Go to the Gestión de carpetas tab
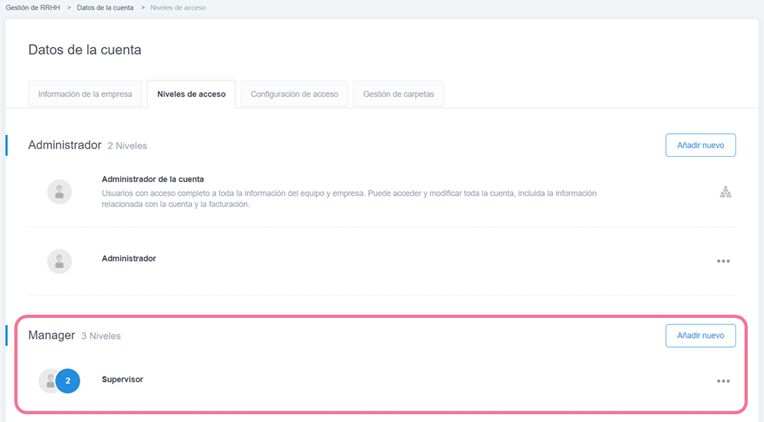This screenshot has height=422, width=764. click(x=398, y=95)
